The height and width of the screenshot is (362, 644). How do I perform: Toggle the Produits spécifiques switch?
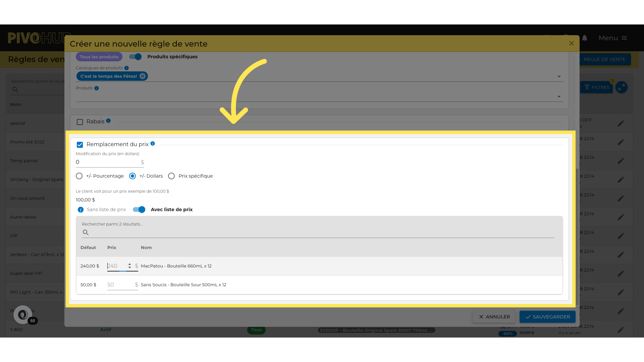pyautogui.click(x=136, y=57)
